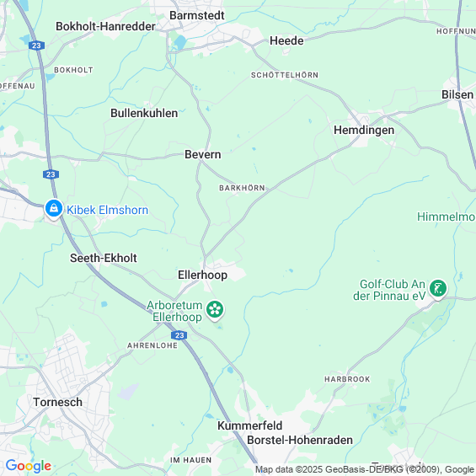Click the Ellerhoop village label

(x=202, y=275)
